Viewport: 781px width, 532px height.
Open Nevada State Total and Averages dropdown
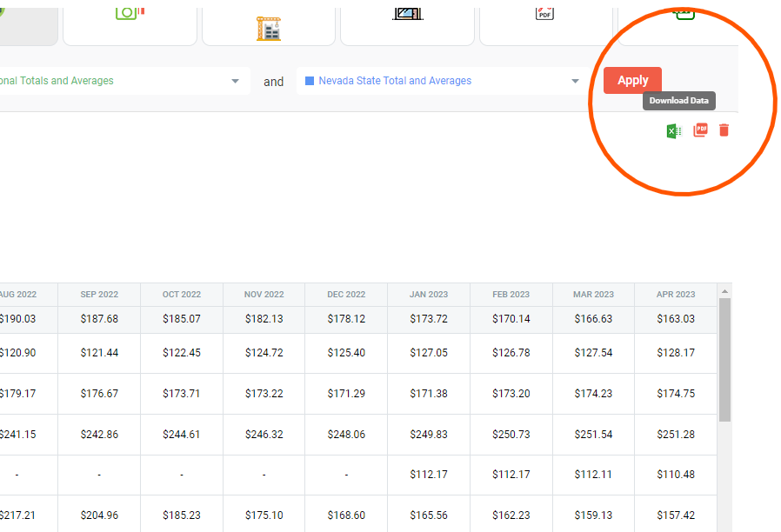tap(443, 81)
